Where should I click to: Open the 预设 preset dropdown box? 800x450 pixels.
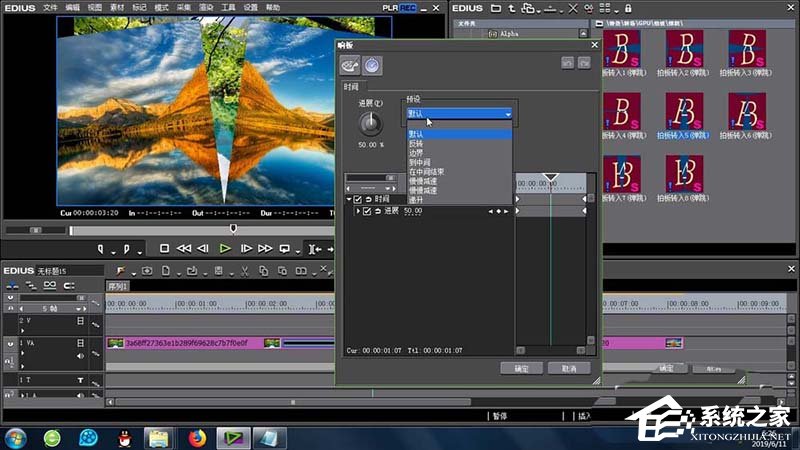[459, 114]
